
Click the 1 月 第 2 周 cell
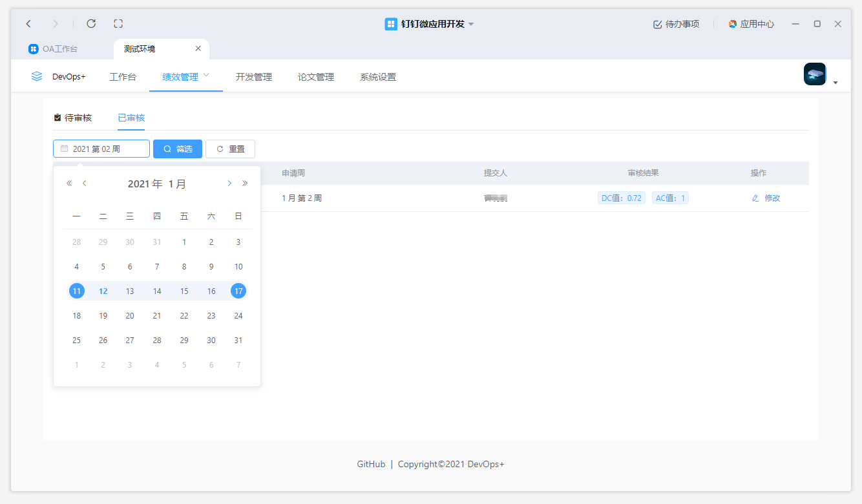point(302,198)
